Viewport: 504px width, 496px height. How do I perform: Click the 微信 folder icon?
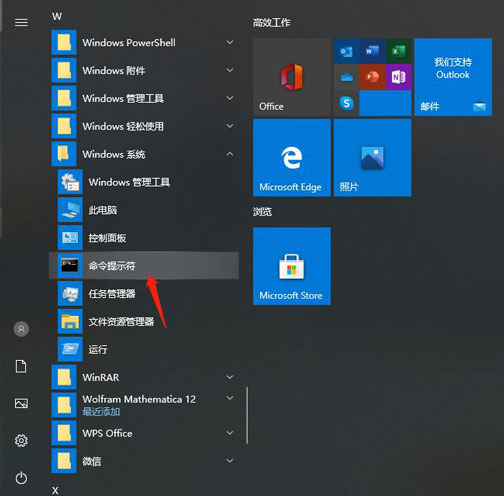pos(64,461)
